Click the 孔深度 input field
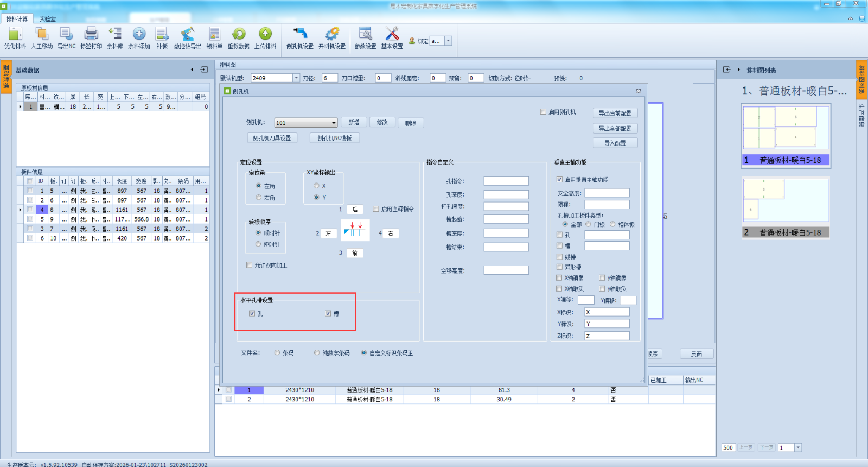Image resolution: width=868 pixels, height=467 pixels. click(x=506, y=194)
